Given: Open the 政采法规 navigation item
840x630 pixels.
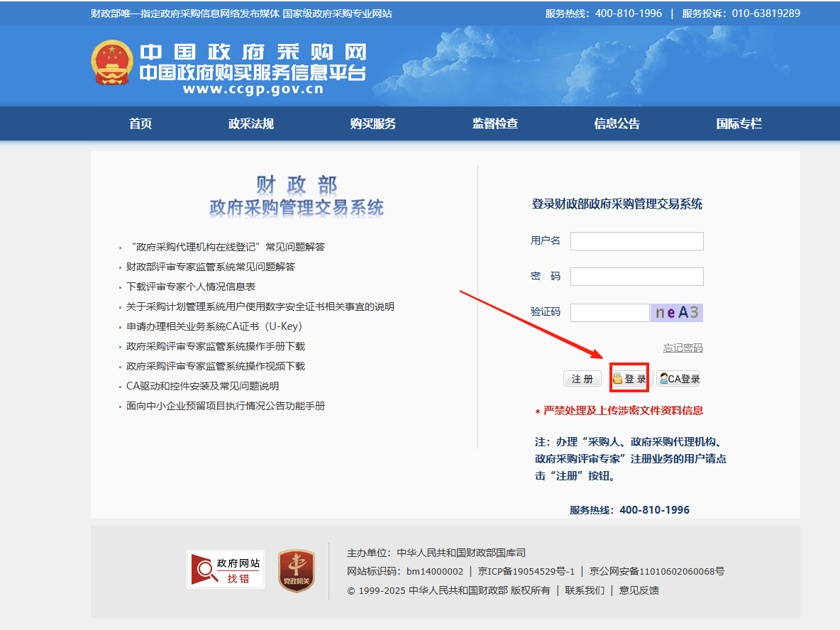Looking at the screenshot, I should [x=250, y=123].
